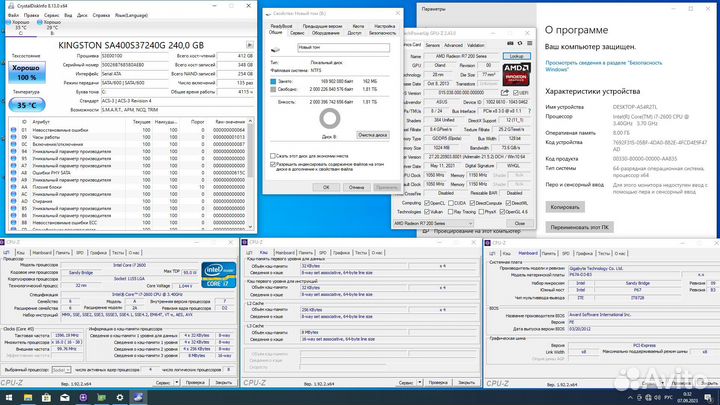Open File Explorer from the taskbar
Viewport: 720px width, 405px height.
click(28, 398)
